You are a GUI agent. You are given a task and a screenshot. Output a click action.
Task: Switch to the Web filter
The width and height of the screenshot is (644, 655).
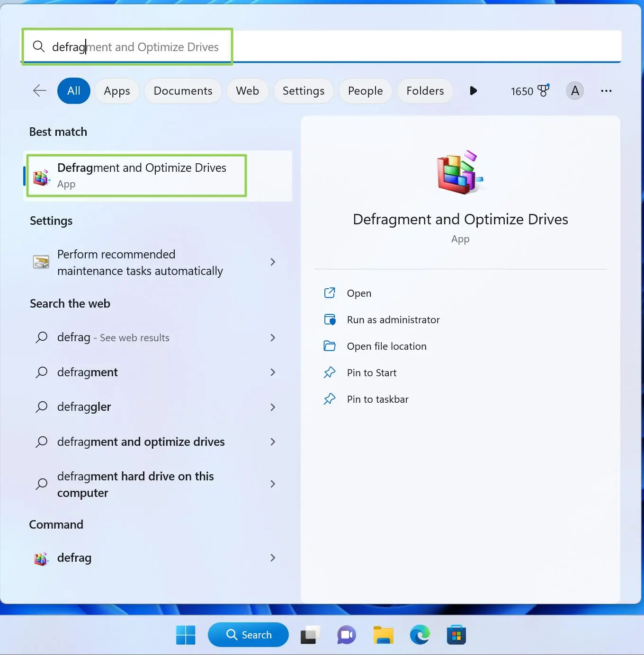(247, 90)
